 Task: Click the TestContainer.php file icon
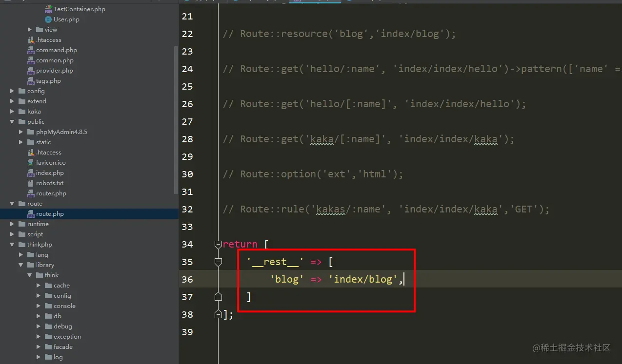[48, 9]
